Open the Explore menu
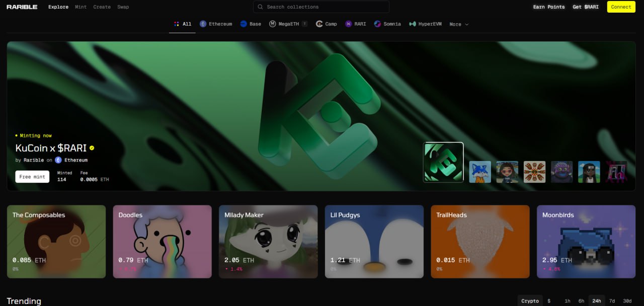The height and width of the screenshot is (306, 644). [x=58, y=7]
